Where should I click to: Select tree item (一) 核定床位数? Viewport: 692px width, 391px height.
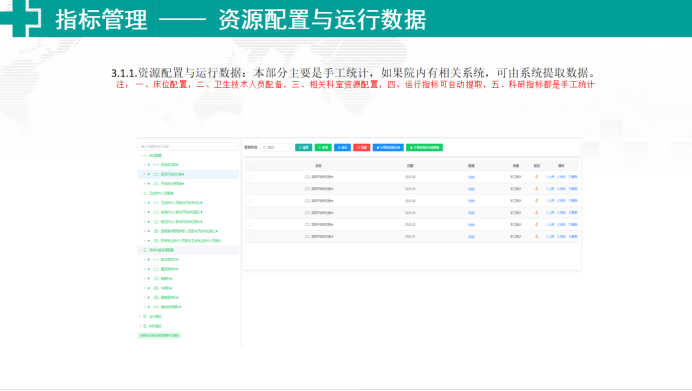(x=166, y=165)
